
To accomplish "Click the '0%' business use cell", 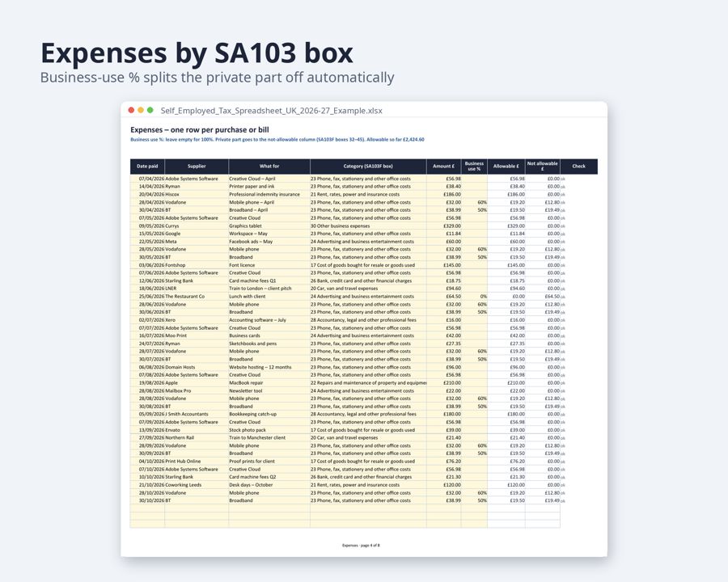I will [x=474, y=297].
